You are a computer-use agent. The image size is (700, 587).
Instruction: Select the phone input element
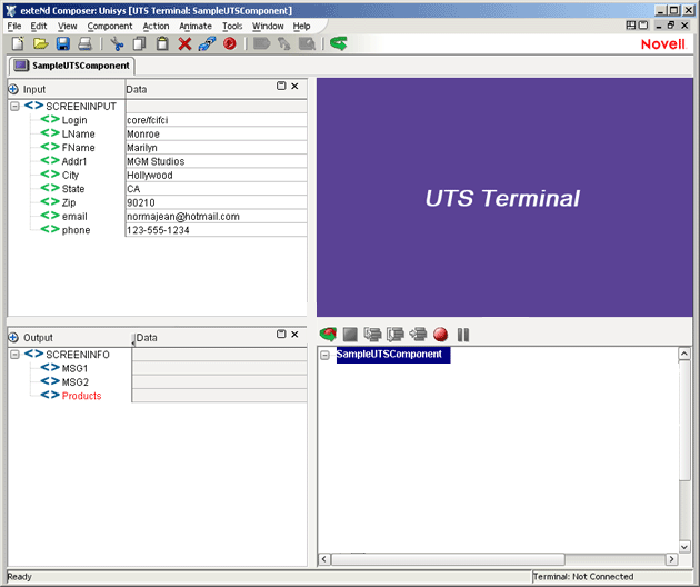point(76,230)
